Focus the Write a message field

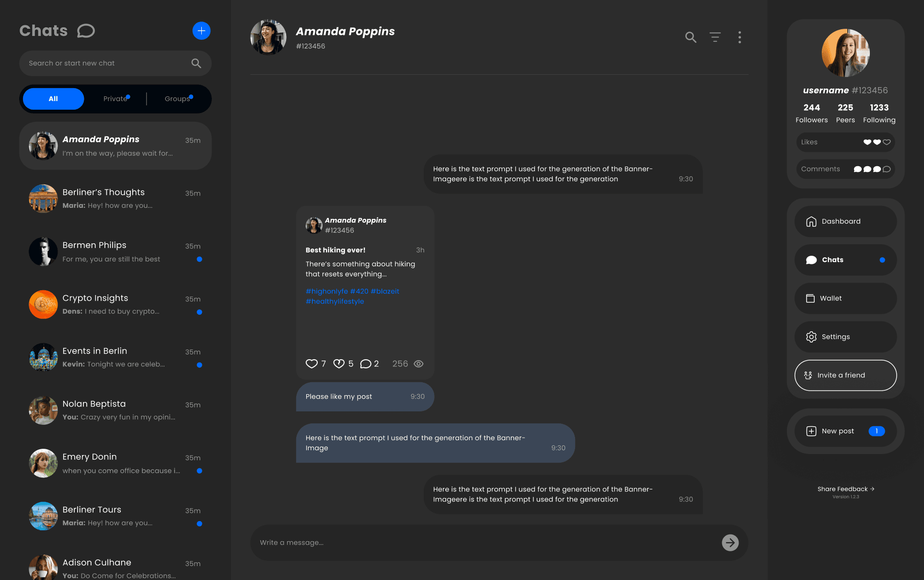[x=484, y=543]
